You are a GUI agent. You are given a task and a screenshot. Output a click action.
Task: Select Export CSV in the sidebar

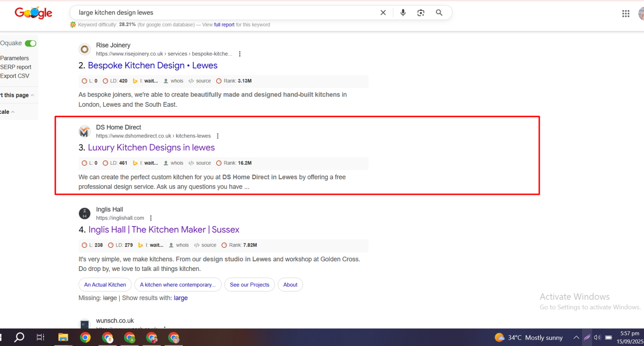click(x=15, y=76)
